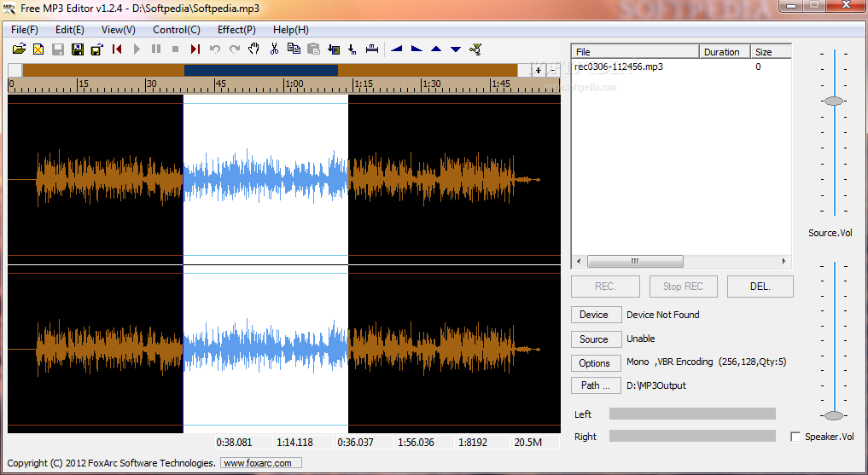
Task: Visit the www.foxarc.com link
Action: 260,463
